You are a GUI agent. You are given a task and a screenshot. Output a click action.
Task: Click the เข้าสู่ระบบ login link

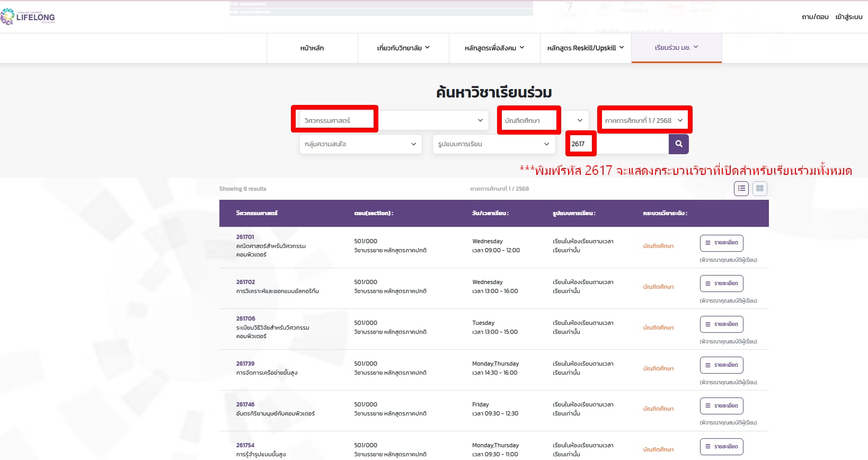coord(849,17)
